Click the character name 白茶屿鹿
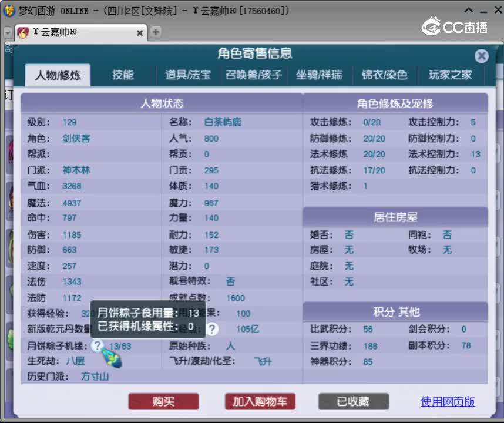Viewport: 504px width, 423px height. tap(223, 122)
